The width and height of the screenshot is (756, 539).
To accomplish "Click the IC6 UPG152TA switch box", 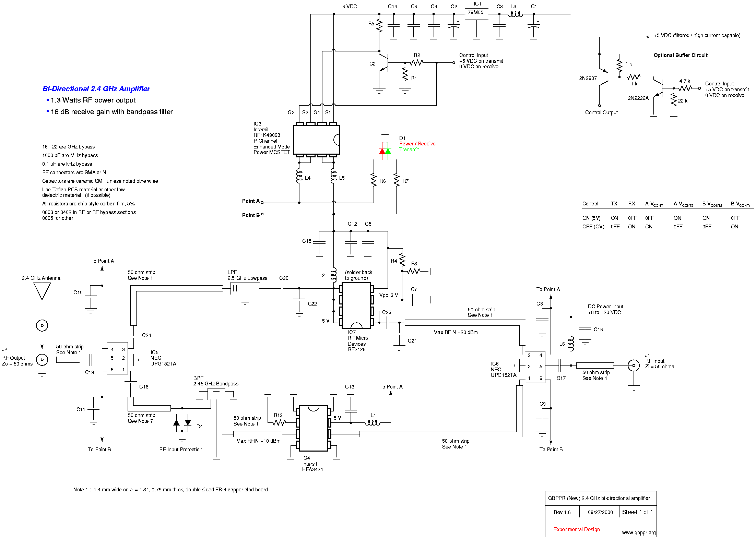I will click(535, 367).
